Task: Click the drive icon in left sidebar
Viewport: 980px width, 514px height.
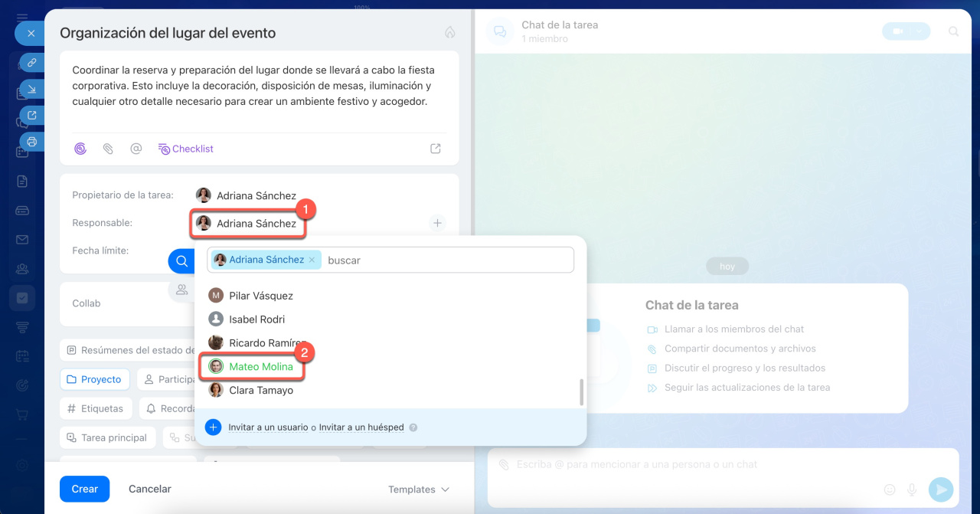Action: (22, 210)
